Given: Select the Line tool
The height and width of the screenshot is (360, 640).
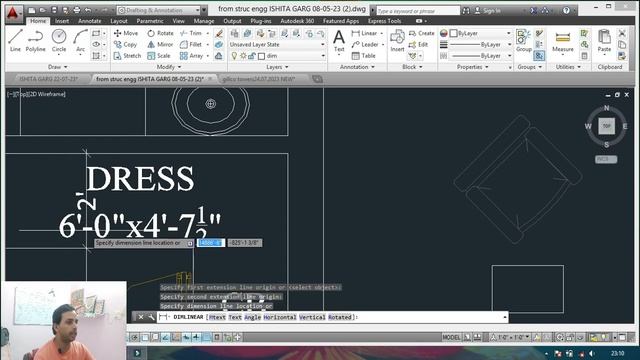Looking at the screenshot, I should (x=15, y=41).
